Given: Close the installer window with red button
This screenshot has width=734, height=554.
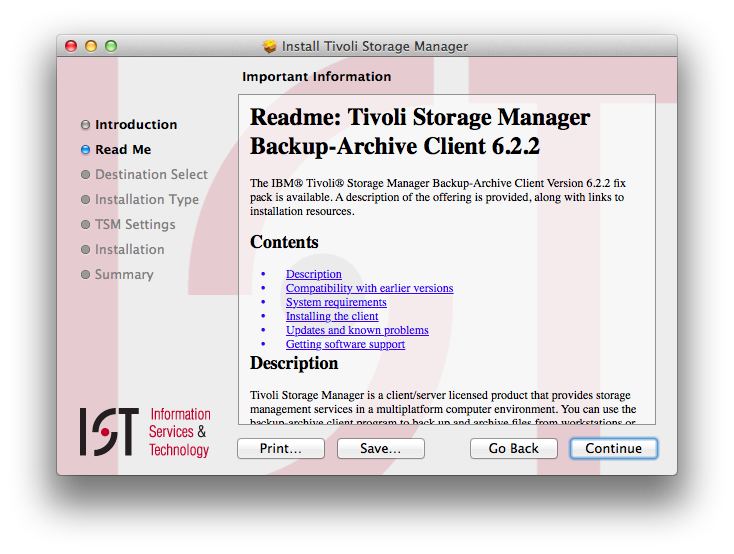Looking at the screenshot, I should pos(71,46).
